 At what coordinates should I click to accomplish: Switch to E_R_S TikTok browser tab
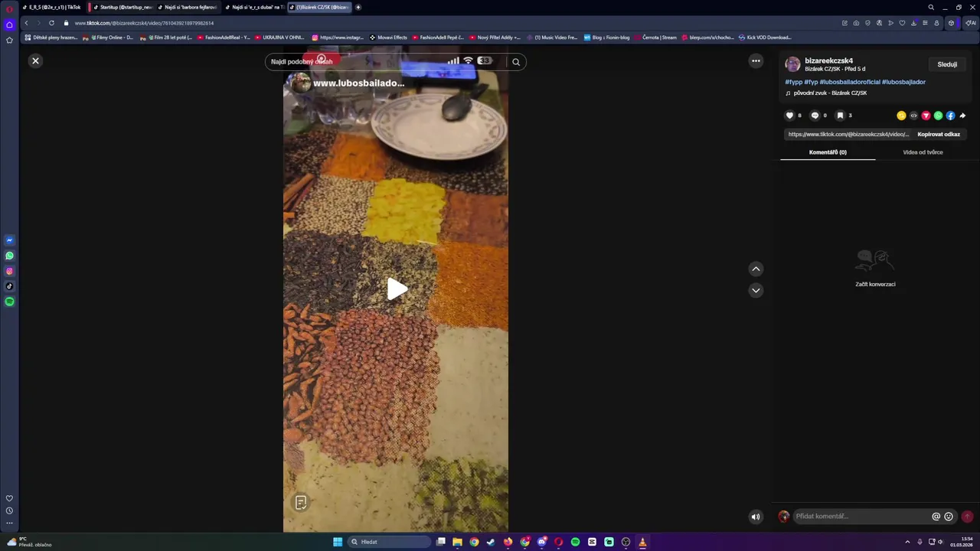click(x=51, y=7)
